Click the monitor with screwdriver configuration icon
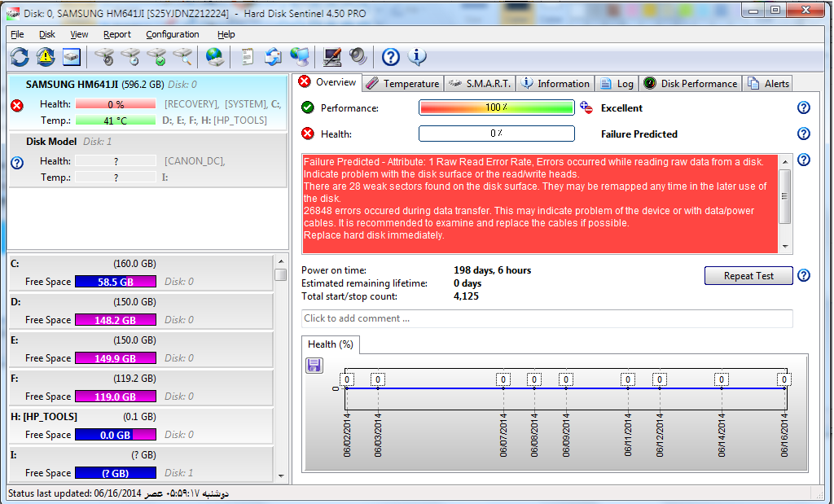Viewport: 834px width, 504px height. tap(332, 56)
